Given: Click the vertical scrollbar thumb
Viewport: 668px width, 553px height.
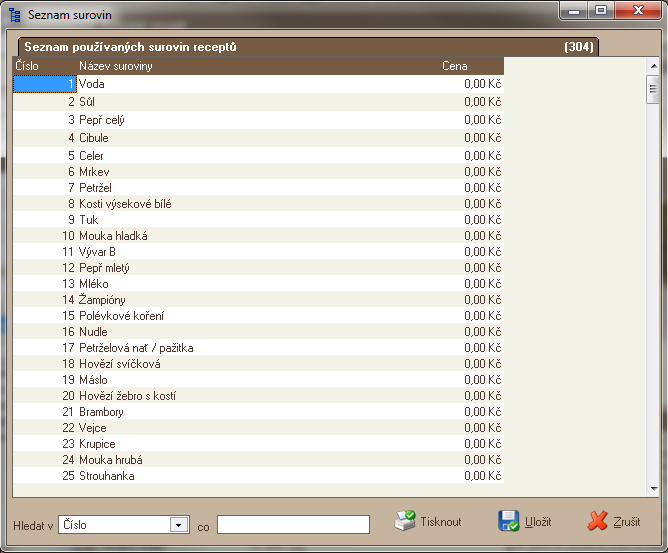Looking at the screenshot, I should pos(653,89).
